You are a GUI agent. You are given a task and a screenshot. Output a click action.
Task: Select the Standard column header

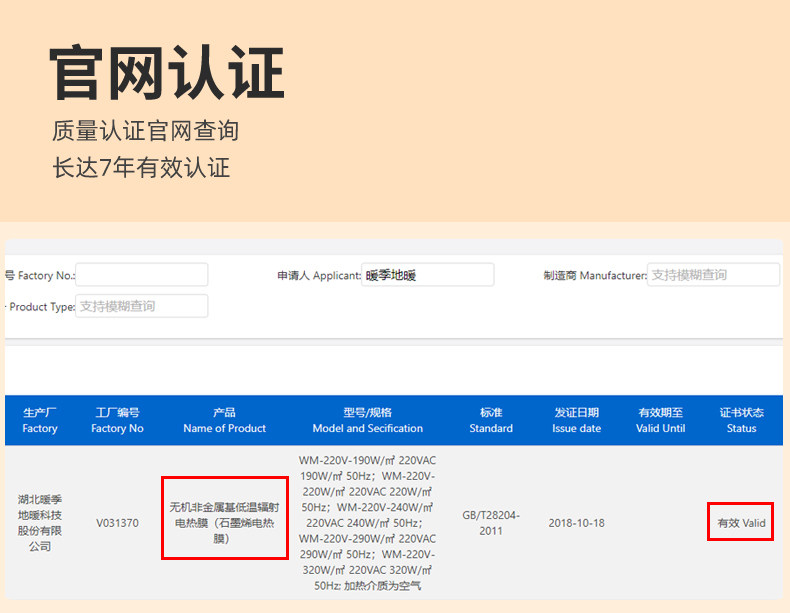click(491, 421)
